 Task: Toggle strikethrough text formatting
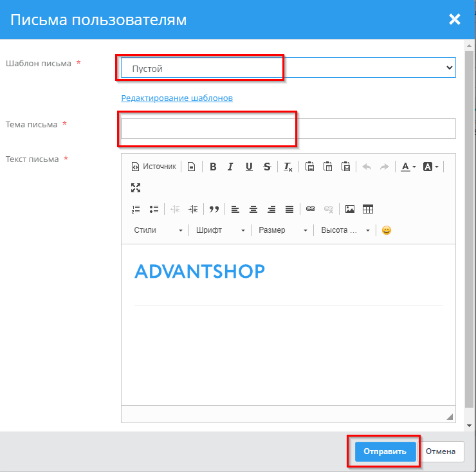click(267, 167)
